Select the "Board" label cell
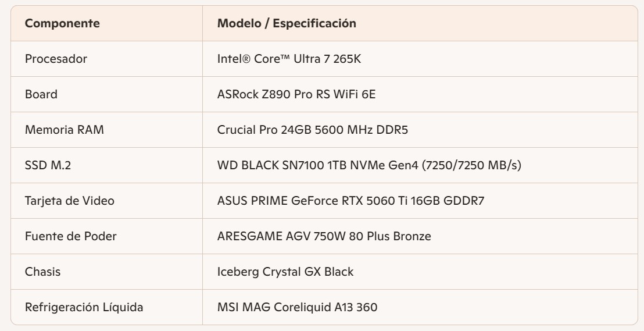The image size is (644, 331). (41, 94)
